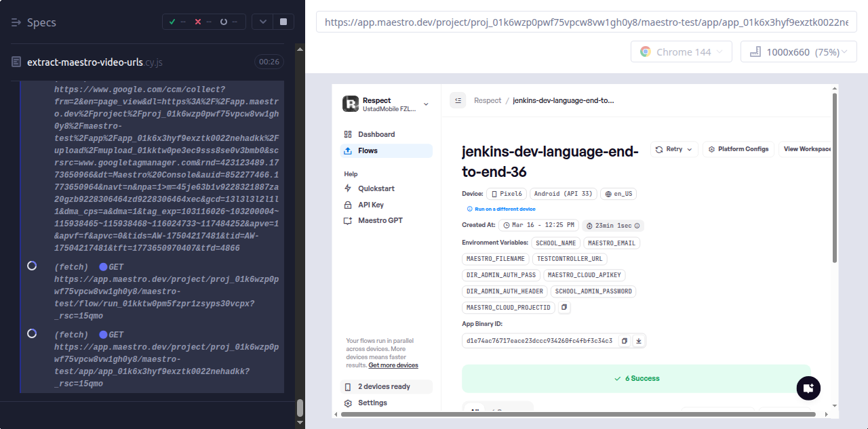Follow the Get more devices link
Screen dimensions: 868x429
[393, 365]
